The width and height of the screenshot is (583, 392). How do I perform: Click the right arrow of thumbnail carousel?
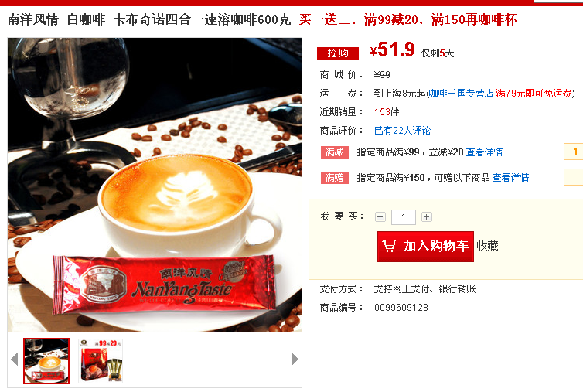[x=295, y=360]
